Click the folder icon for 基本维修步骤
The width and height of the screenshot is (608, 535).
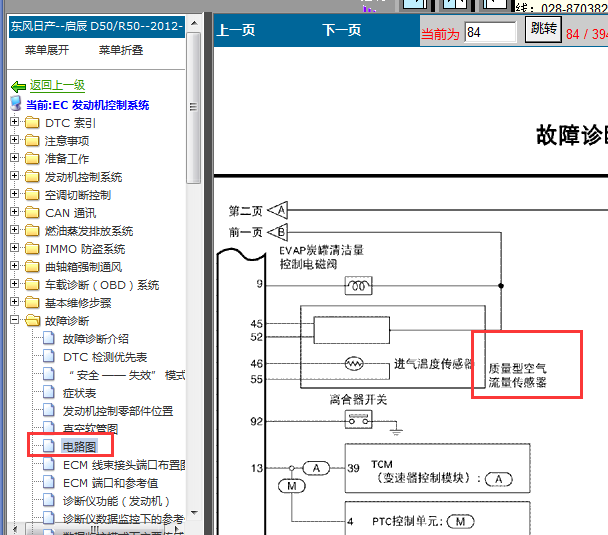tap(32, 302)
